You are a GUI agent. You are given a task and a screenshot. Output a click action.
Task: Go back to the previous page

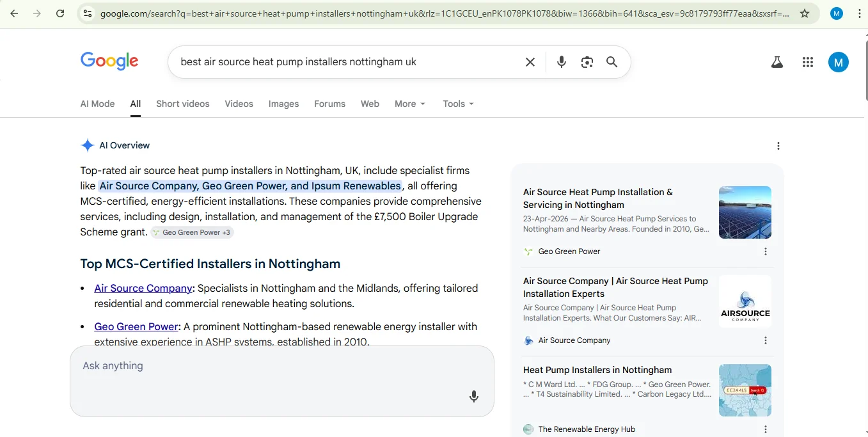pyautogui.click(x=14, y=13)
